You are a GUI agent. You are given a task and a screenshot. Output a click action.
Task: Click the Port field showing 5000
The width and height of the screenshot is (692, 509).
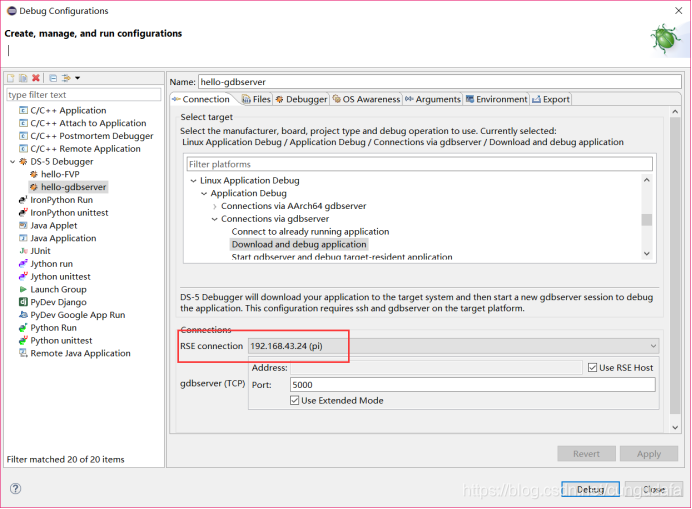tap(473, 385)
